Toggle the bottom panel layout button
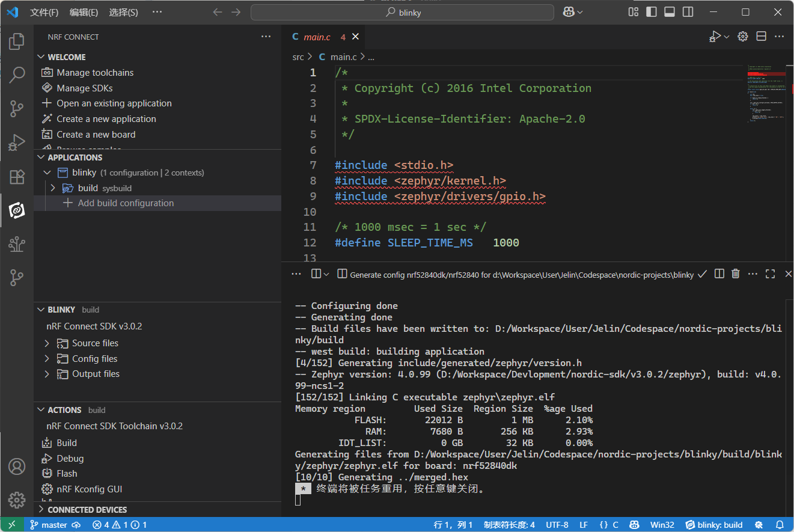This screenshot has height=532, width=794. pos(670,12)
